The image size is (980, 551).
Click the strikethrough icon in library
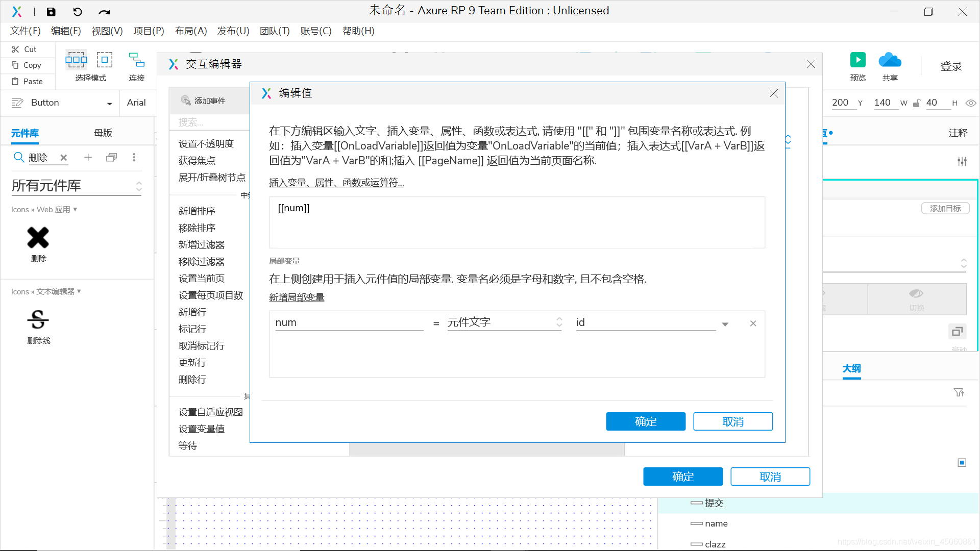click(38, 320)
